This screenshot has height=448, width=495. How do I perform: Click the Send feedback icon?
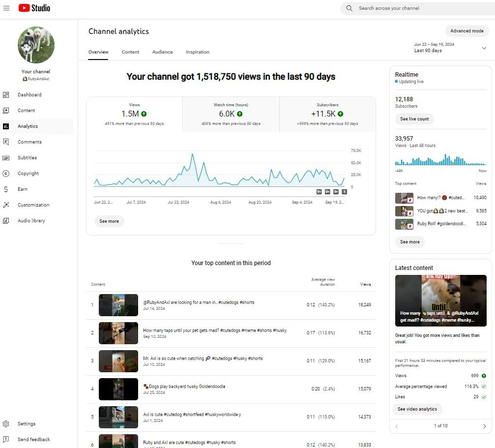[6, 439]
